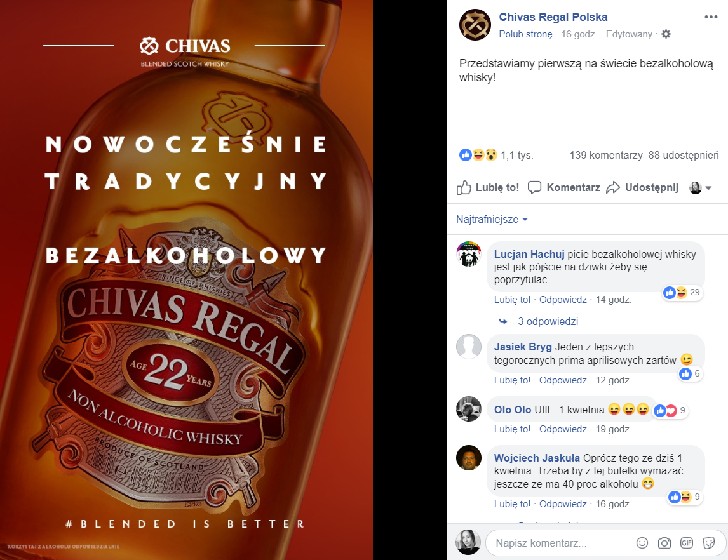728x560 pixels.
Task: Expand the 3 odpowiedzi replies
Action: coord(548,321)
